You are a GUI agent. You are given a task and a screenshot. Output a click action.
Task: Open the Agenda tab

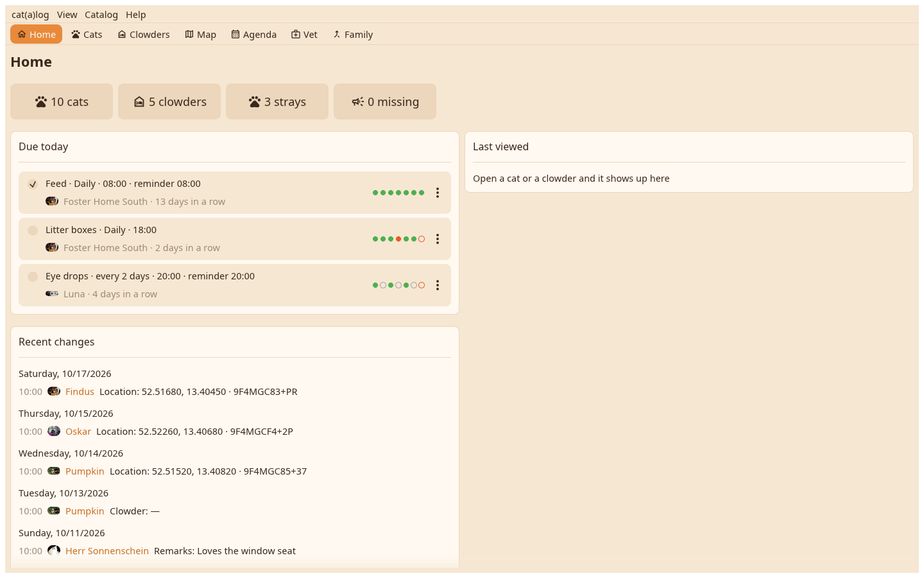coord(254,35)
